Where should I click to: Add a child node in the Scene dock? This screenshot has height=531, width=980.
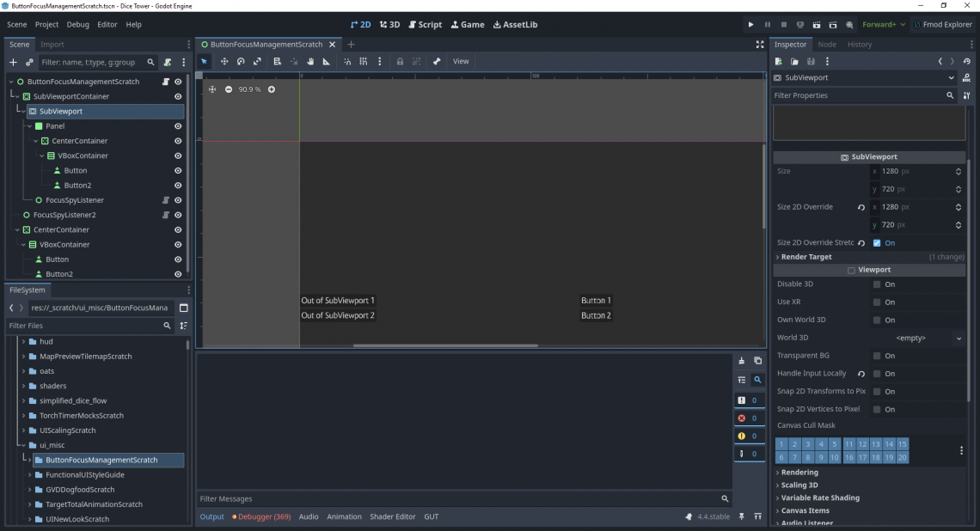[12, 62]
